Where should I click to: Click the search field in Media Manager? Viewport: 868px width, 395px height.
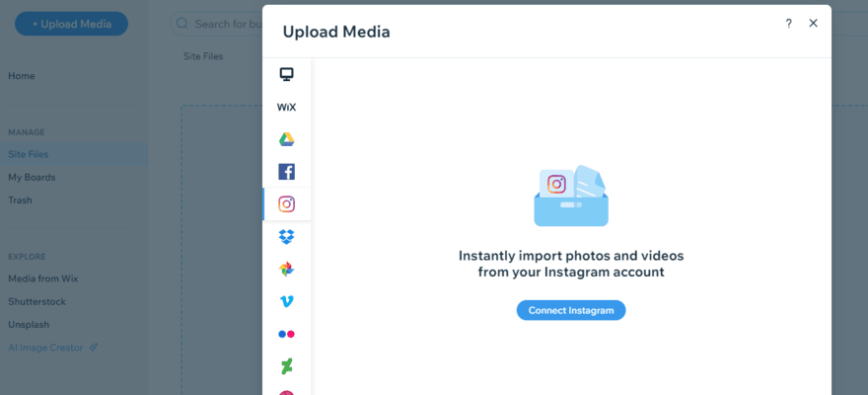pos(216,24)
